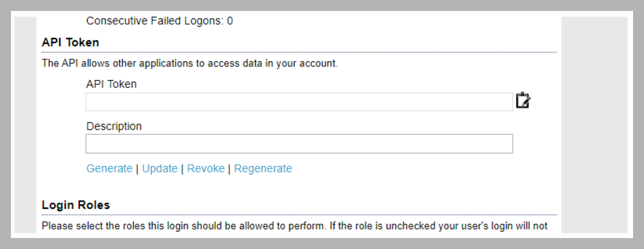Focus the API Token text field

(x=299, y=102)
